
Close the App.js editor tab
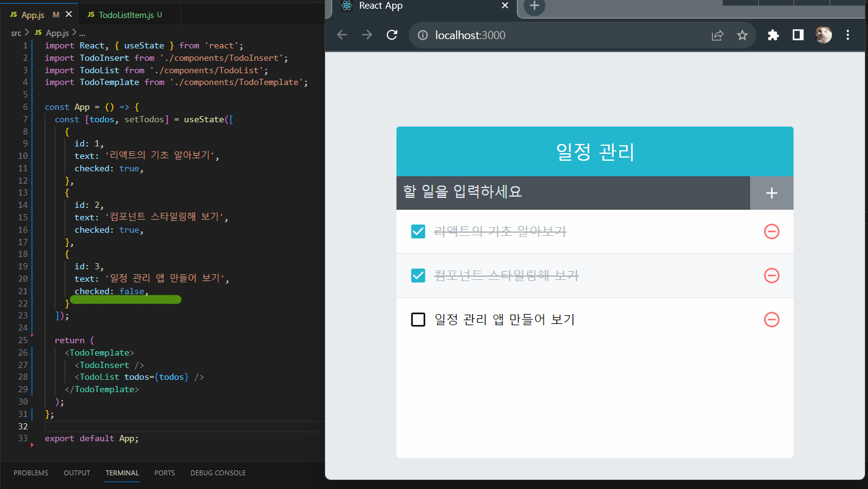[x=68, y=14]
